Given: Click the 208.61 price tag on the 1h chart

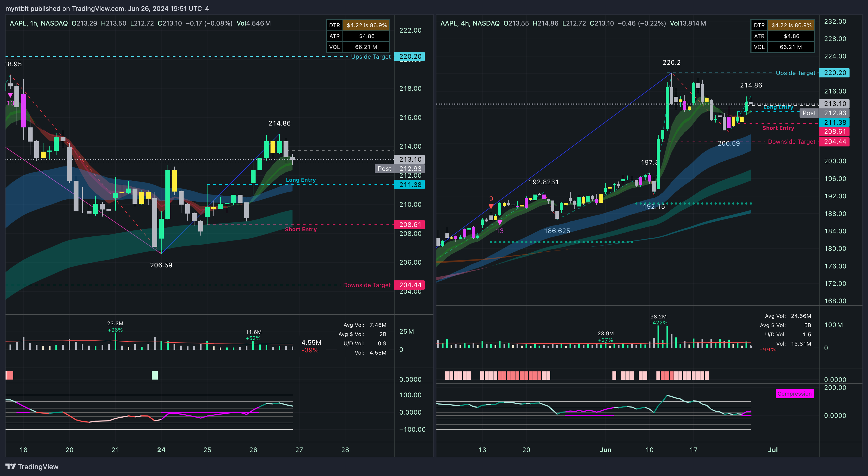Looking at the screenshot, I should coord(410,224).
